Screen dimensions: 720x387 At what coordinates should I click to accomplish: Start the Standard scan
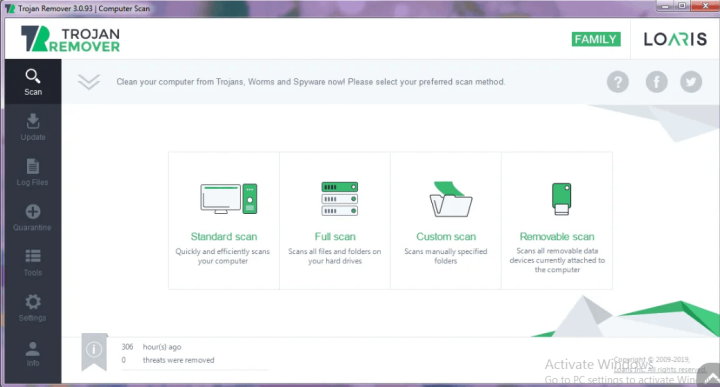click(x=224, y=221)
